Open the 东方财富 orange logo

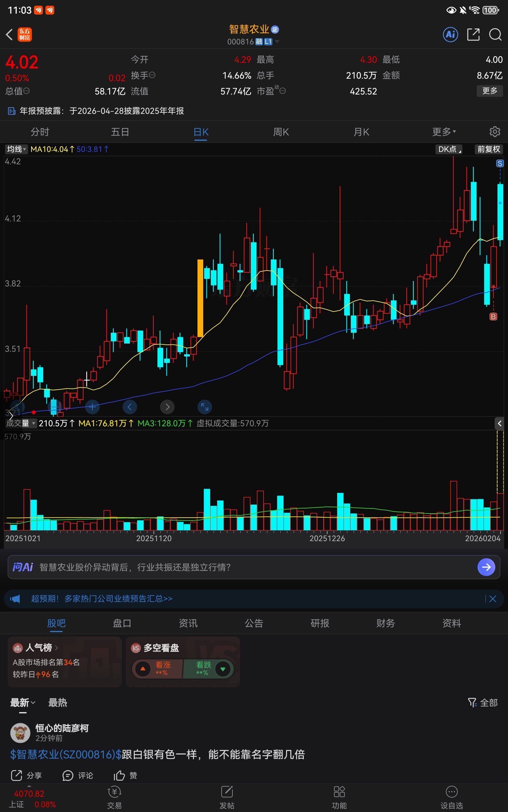tap(24, 34)
